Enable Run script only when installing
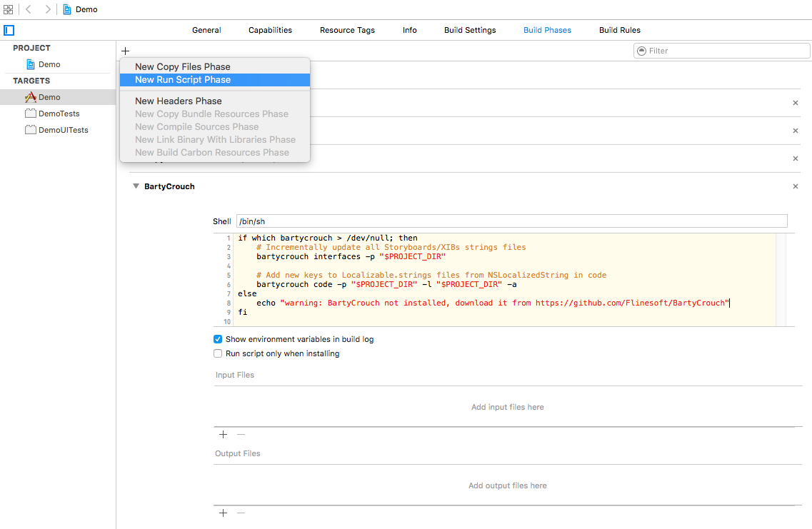 [x=218, y=353]
